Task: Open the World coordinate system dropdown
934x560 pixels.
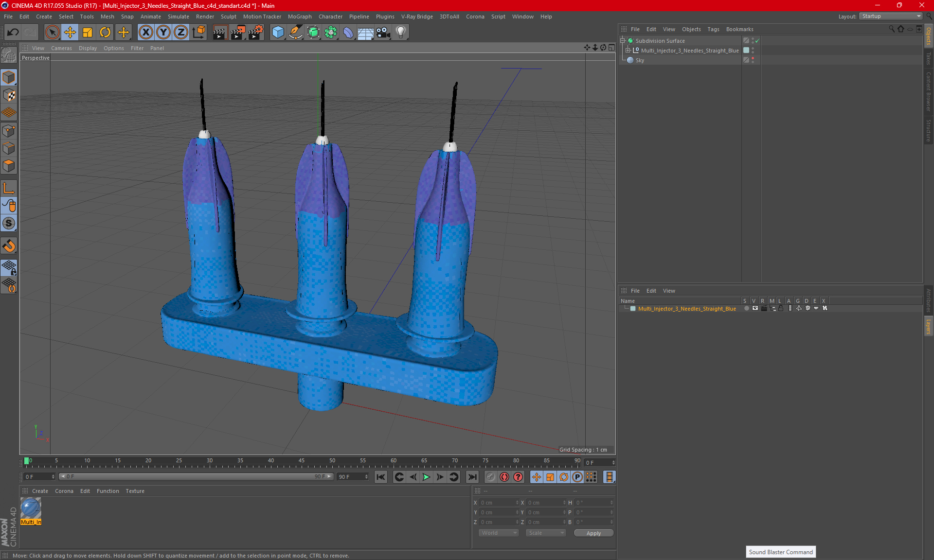Action: coord(499,533)
